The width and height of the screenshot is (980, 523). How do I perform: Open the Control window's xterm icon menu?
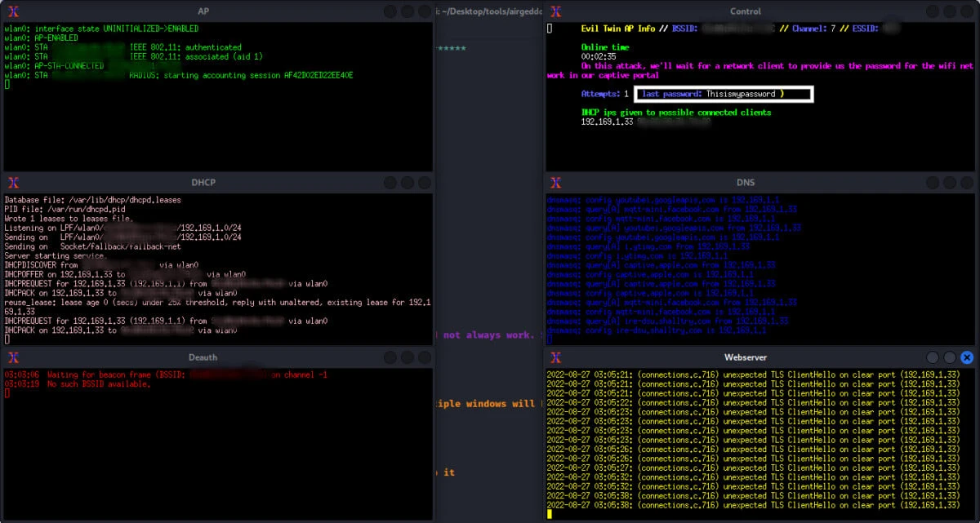pos(555,11)
